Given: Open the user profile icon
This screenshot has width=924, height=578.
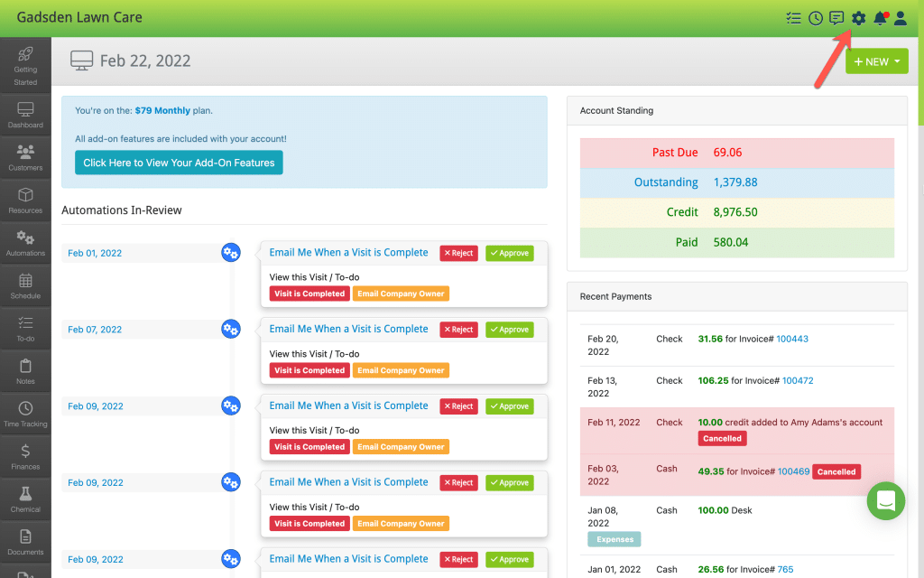Looking at the screenshot, I should click(x=901, y=18).
